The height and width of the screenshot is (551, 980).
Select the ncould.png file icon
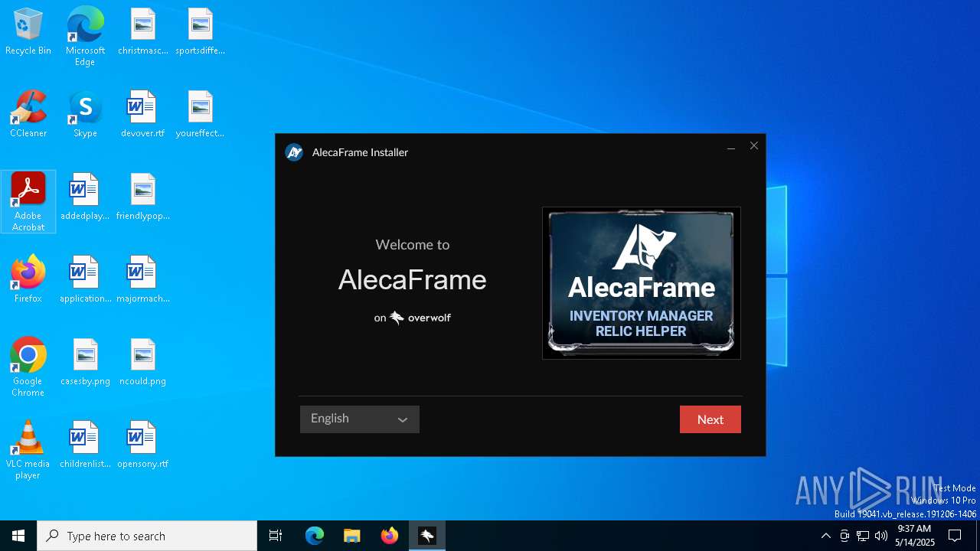[143, 363]
